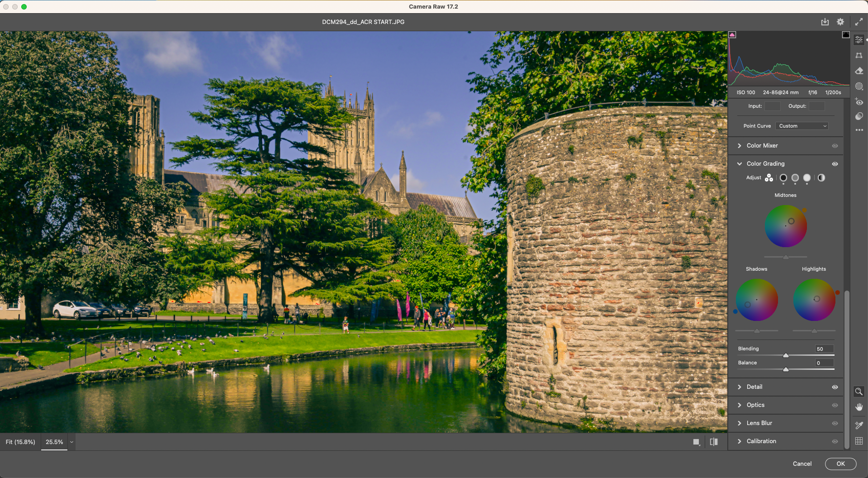Expand the Color Mixer panel
This screenshot has width=868, height=478.
[x=740, y=146]
